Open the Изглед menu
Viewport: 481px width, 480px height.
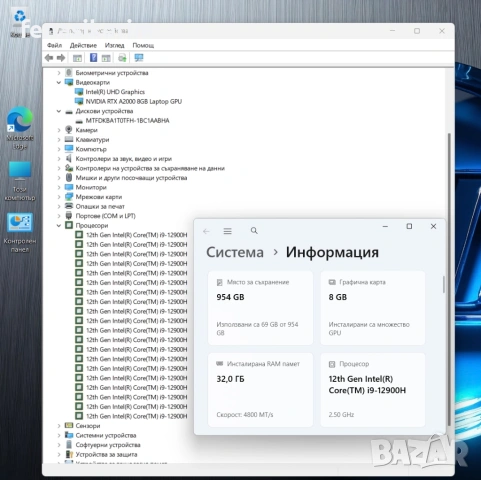tap(114, 45)
